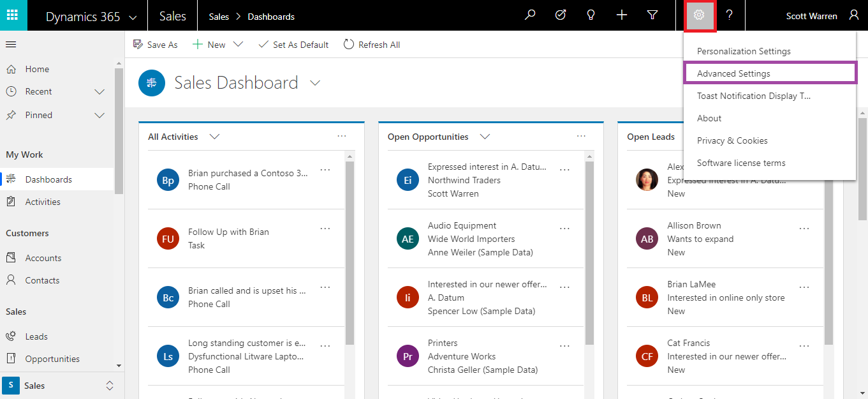This screenshot has width=868, height=399.
Task: Click the Open Opportunities list scrollbar
Action: [589, 252]
